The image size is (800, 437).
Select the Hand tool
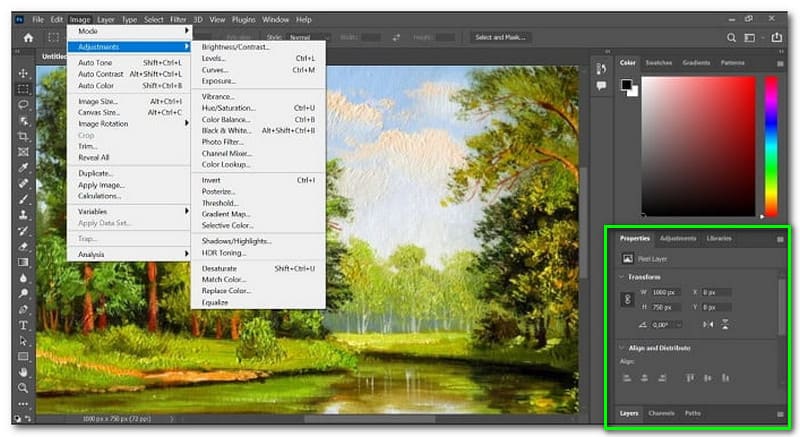pyautogui.click(x=23, y=371)
